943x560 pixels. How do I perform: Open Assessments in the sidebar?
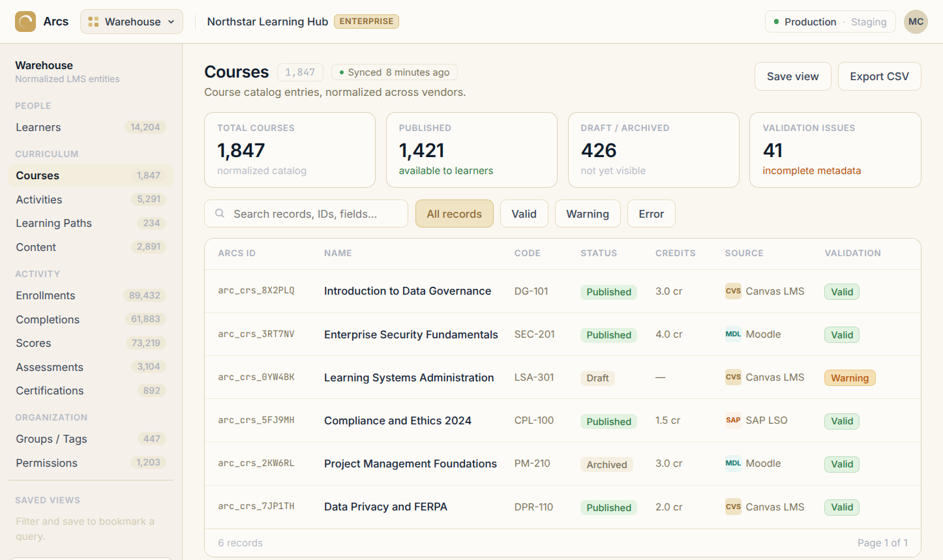coord(91,367)
